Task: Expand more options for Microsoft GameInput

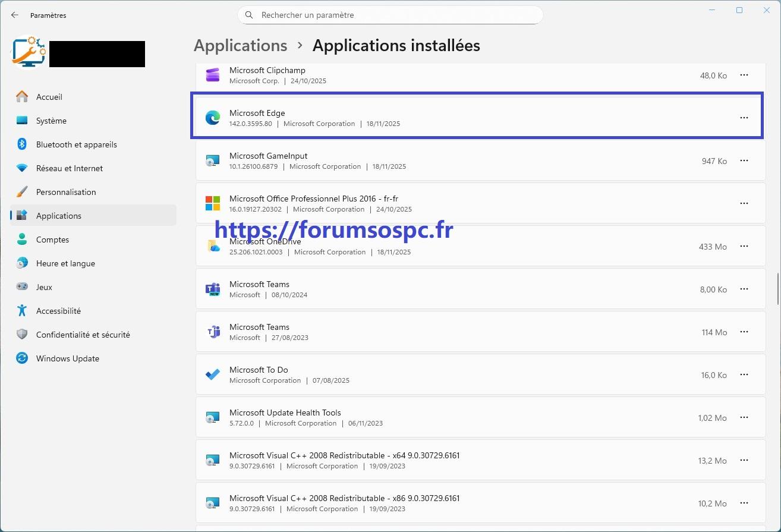Action: click(744, 160)
